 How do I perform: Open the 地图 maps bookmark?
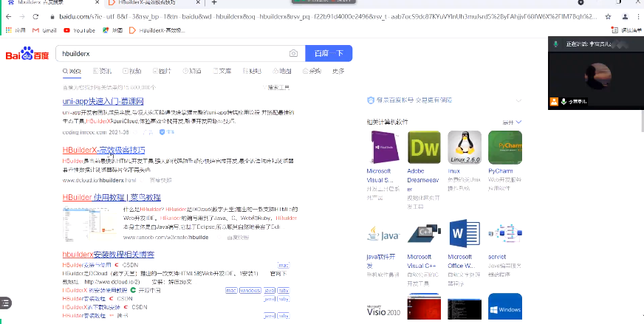[x=112, y=30]
